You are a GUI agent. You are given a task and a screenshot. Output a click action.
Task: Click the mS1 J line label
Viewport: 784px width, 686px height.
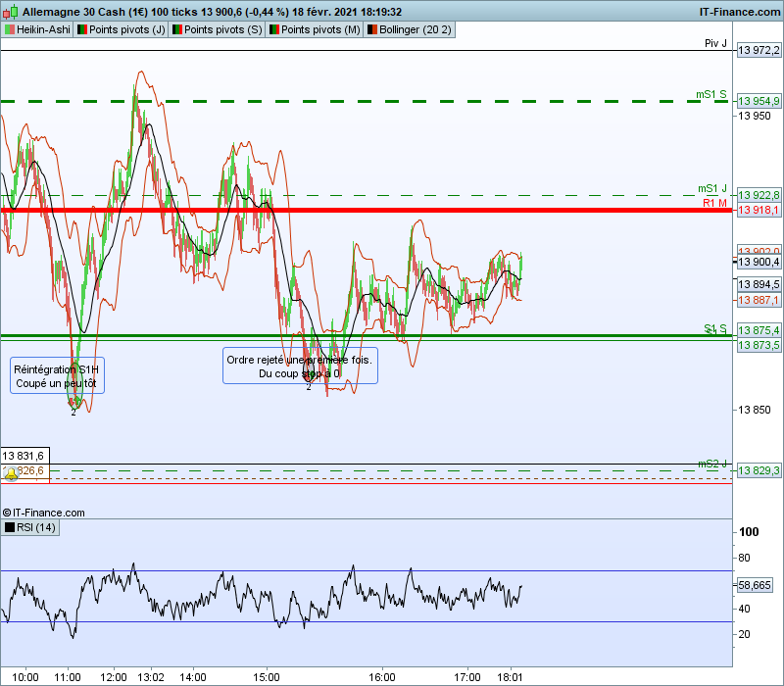[712, 188]
